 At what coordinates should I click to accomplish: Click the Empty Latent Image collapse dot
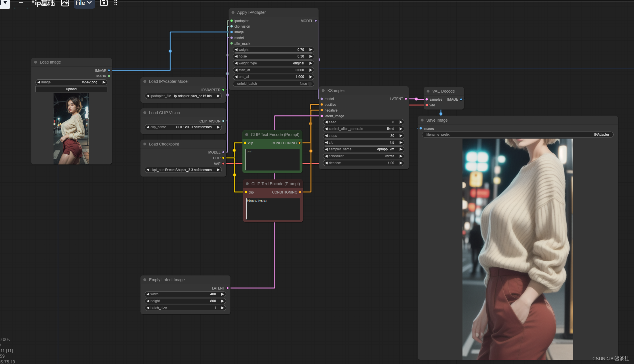click(145, 280)
